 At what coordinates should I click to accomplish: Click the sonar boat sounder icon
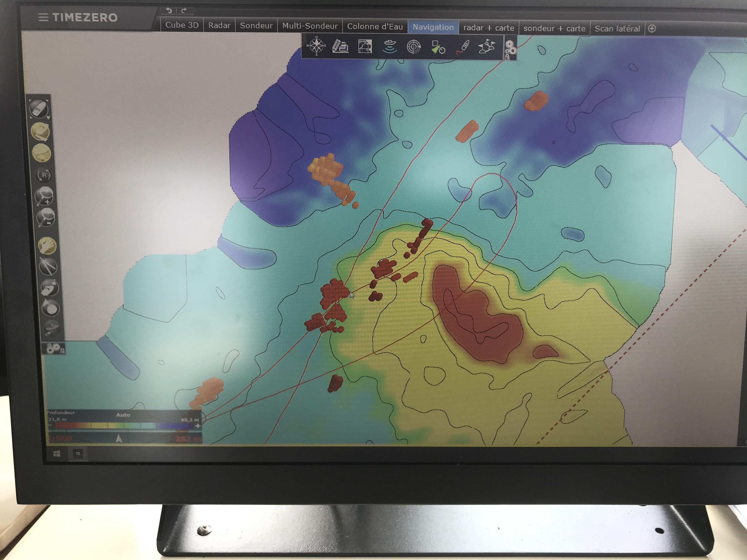click(389, 47)
